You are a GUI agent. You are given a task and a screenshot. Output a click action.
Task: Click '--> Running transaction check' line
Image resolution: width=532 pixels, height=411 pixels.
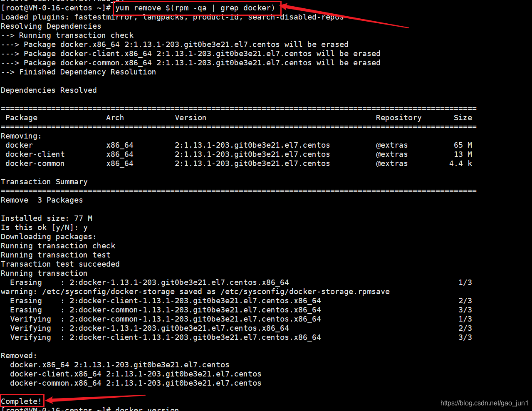point(67,35)
